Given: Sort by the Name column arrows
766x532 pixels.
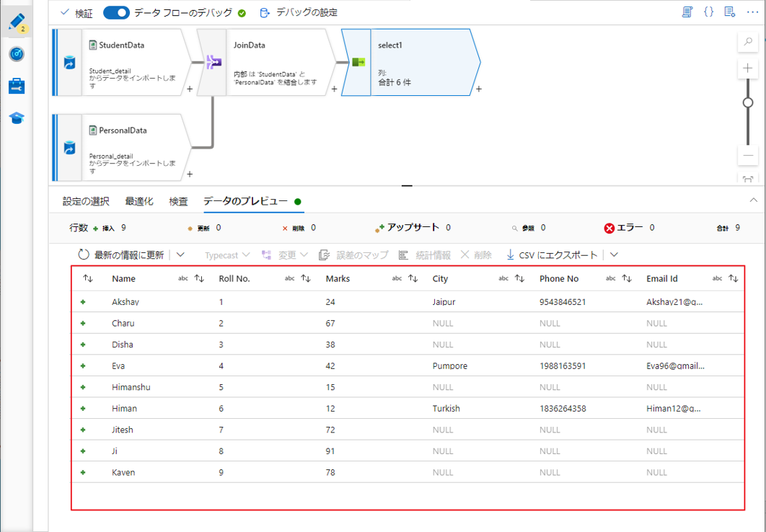Looking at the screenshot, I should coord(199,278).
